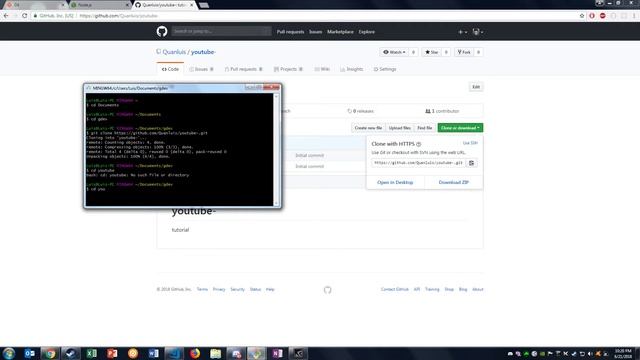The image size is (640, 360).
Task: Go to Marketplace in the header
Action: (x=340, y=31)
